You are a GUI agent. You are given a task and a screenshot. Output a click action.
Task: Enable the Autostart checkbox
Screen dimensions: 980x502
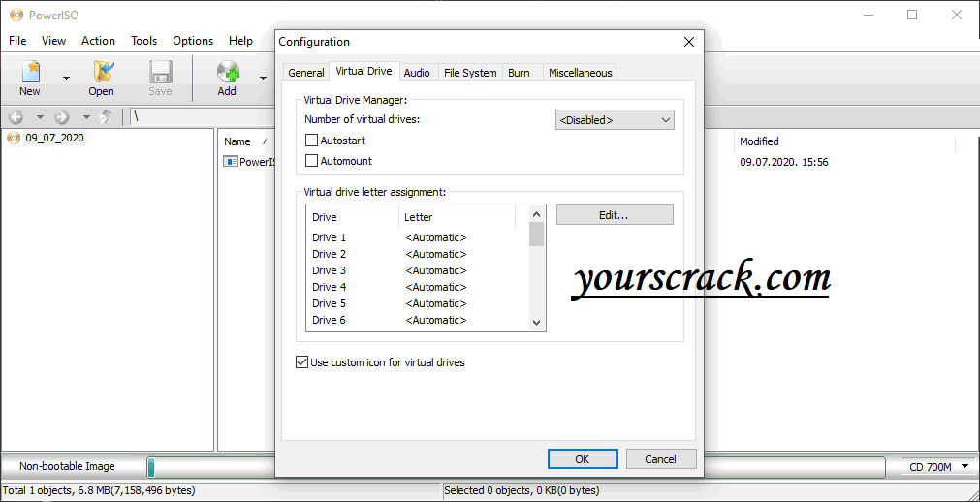(x=311, y=141)
